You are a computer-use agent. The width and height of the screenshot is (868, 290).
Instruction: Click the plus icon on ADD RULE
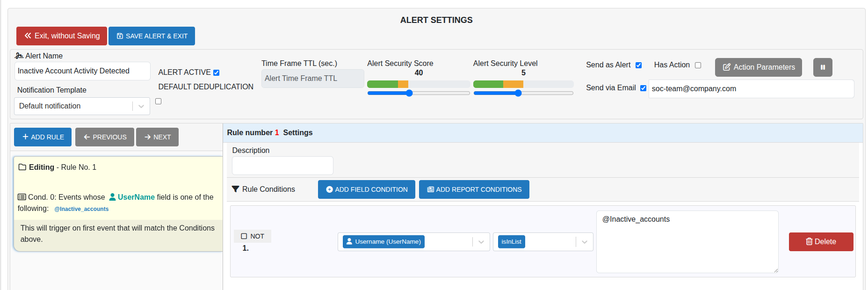(x=25, y=137)
